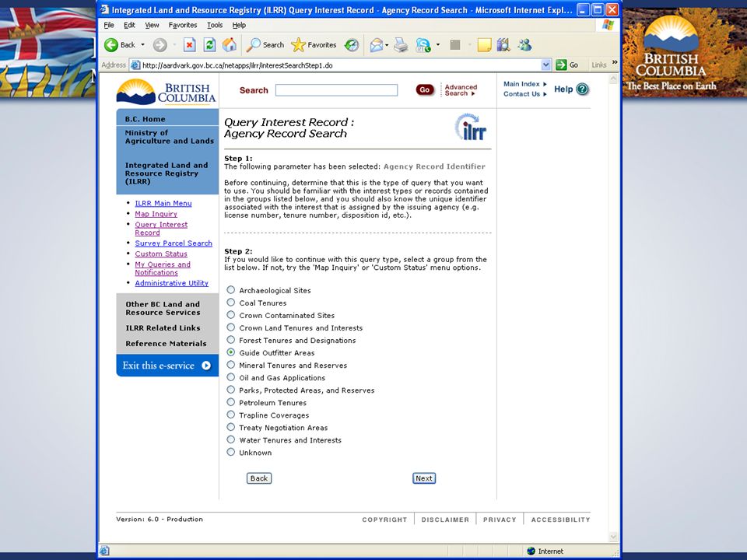Open the Administrative Utility link
747x560 pixels.
(x=171, y=283)
